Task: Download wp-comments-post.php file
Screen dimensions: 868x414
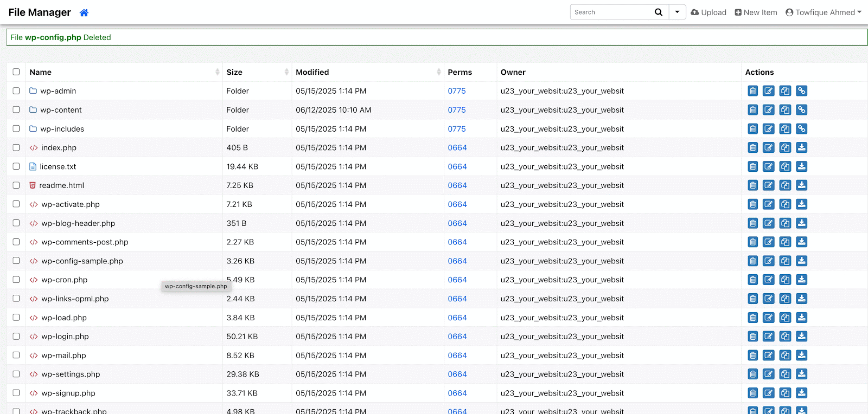Action: tap(802, 242)
